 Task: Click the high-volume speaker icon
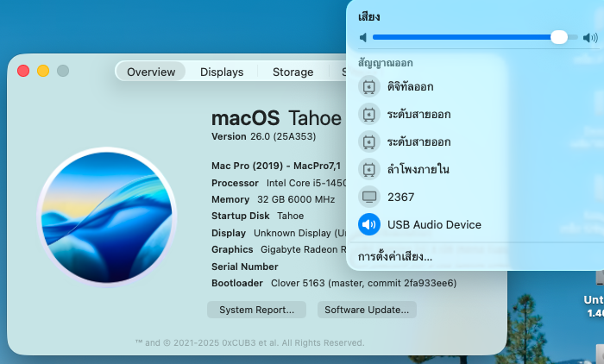click(x=590, y=37)
